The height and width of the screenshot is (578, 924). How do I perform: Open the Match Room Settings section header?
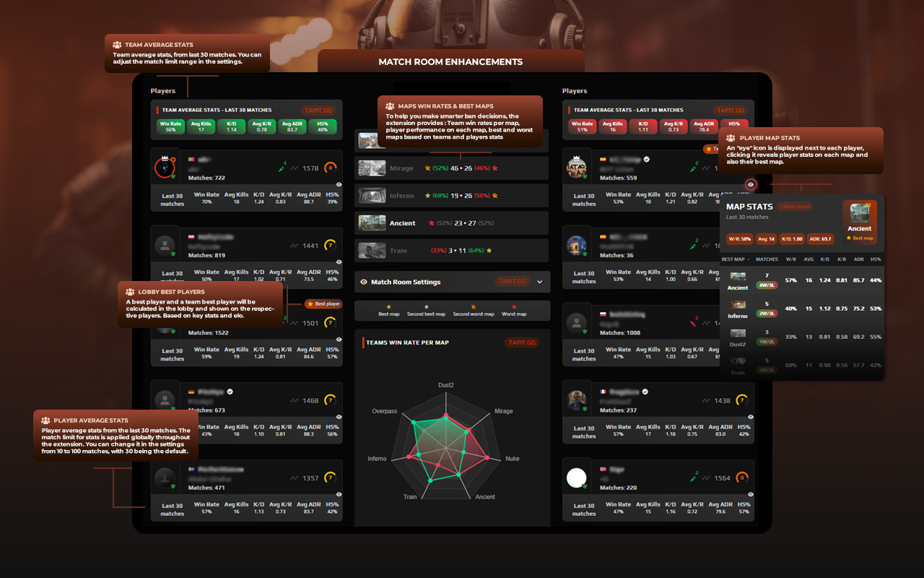452,282
